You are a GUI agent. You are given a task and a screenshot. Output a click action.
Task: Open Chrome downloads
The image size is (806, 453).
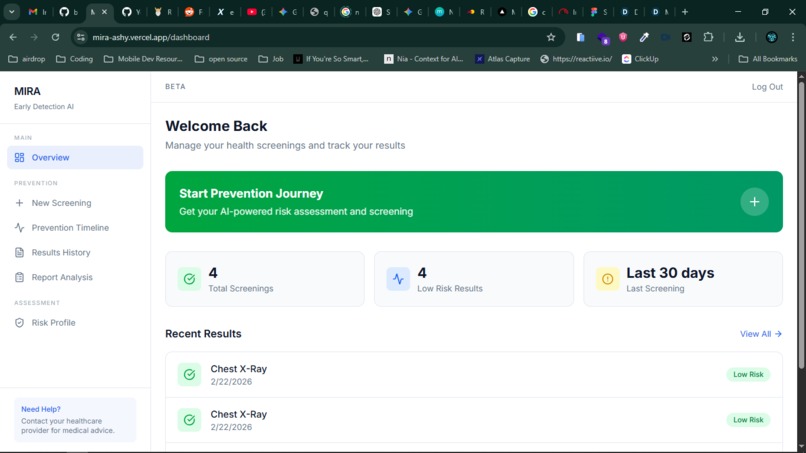point(740,37)
